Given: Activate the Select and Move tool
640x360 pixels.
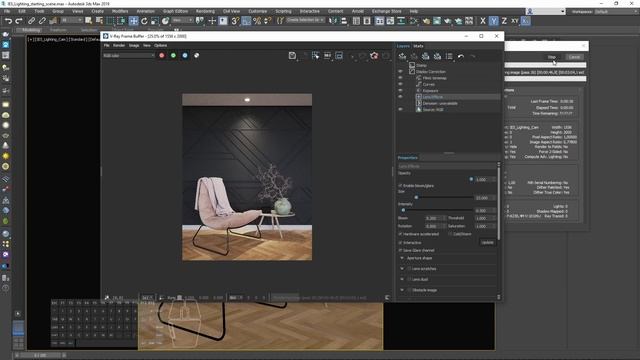Looking at the screenshot, I should pos(133,21).
